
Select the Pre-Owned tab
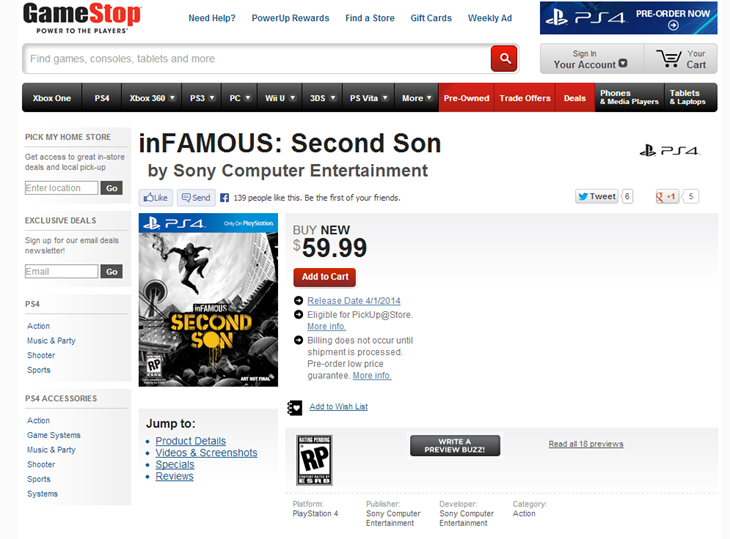pos(466,98)
